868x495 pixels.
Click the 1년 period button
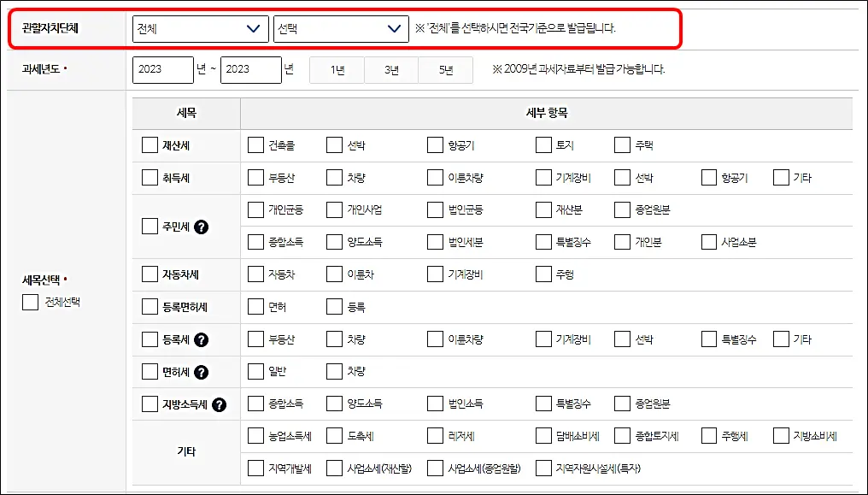(336, 71)
